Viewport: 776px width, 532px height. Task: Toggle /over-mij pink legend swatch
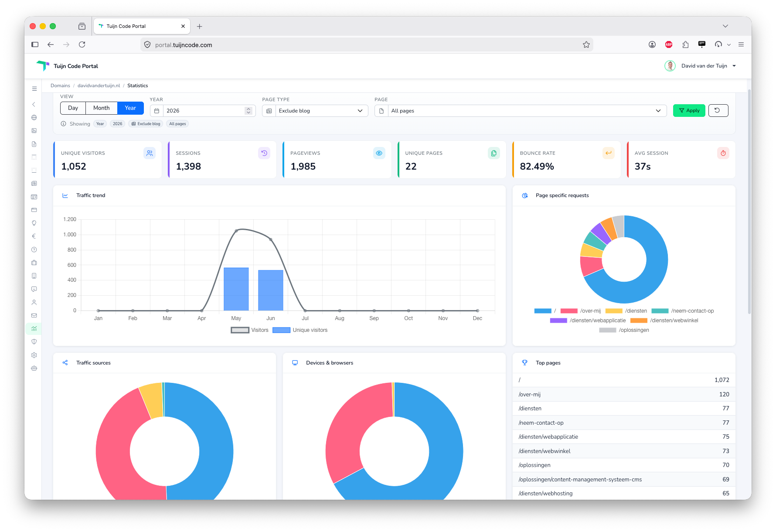coord(569,311)
